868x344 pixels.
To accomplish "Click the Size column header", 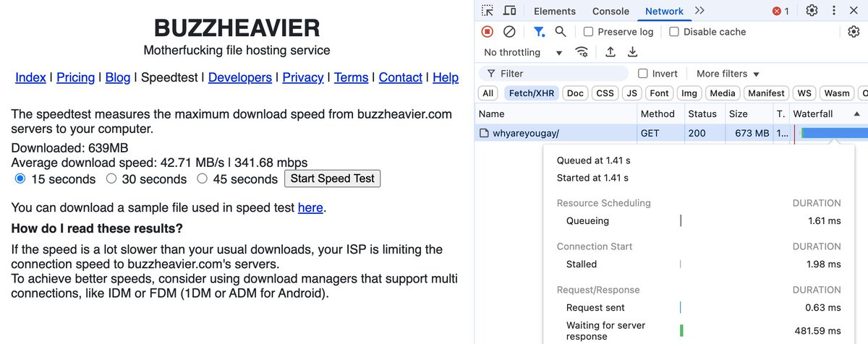I will 748,114.
